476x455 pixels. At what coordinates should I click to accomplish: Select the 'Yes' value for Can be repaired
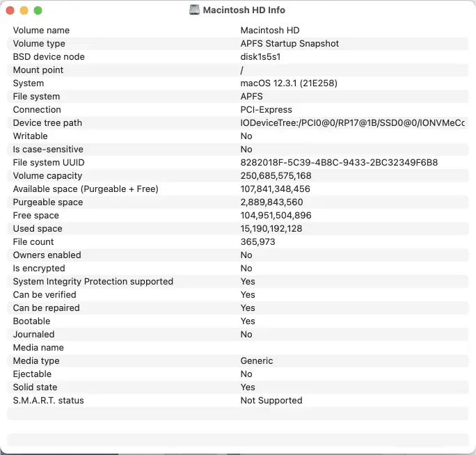tap(248, 308)
